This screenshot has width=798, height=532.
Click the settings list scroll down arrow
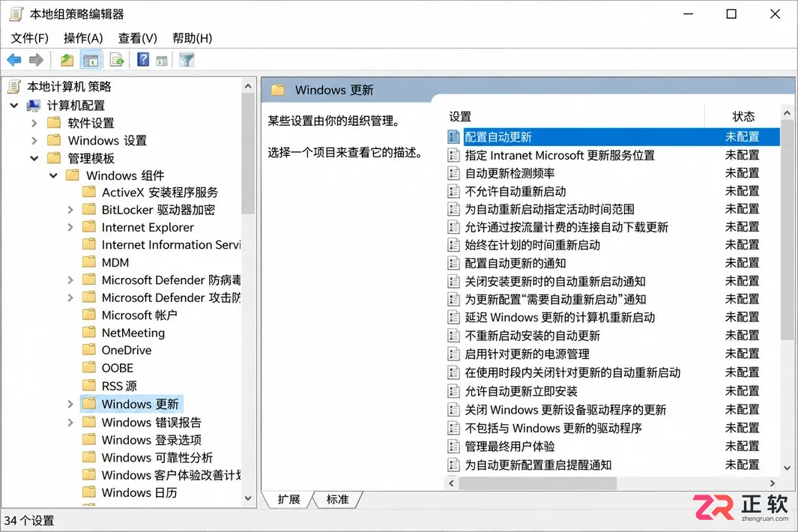click(787, 468)
